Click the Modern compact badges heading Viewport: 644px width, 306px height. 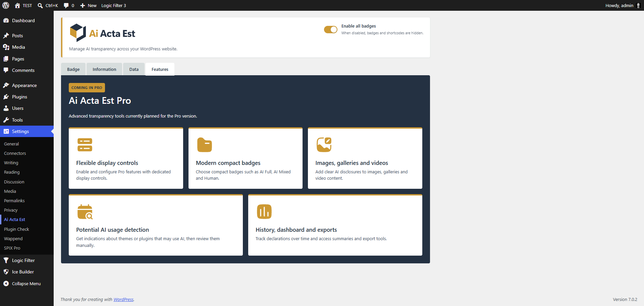[x=228, y=163]
